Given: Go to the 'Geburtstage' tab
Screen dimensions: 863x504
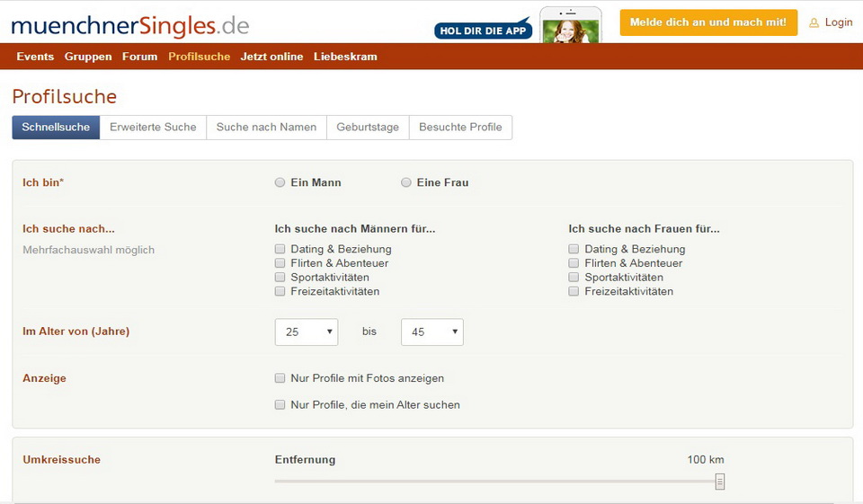Looking at the screenshot, I should [x=368, y=128].
